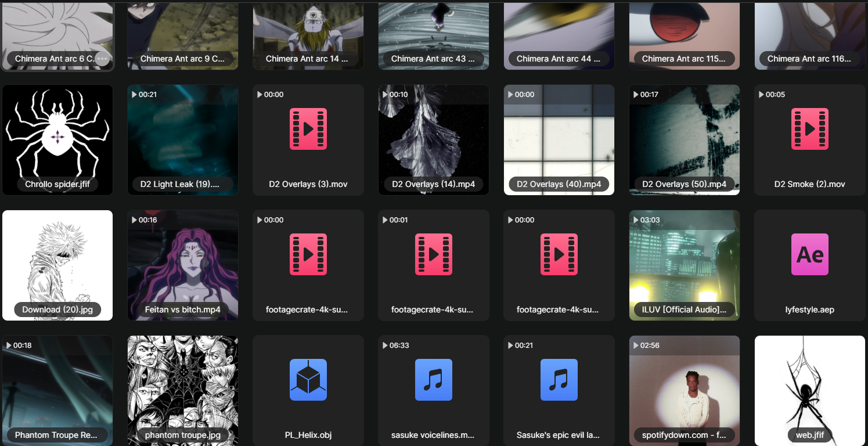Click the 'lyfestyle.aep' file name

click(x=810, y=310)
